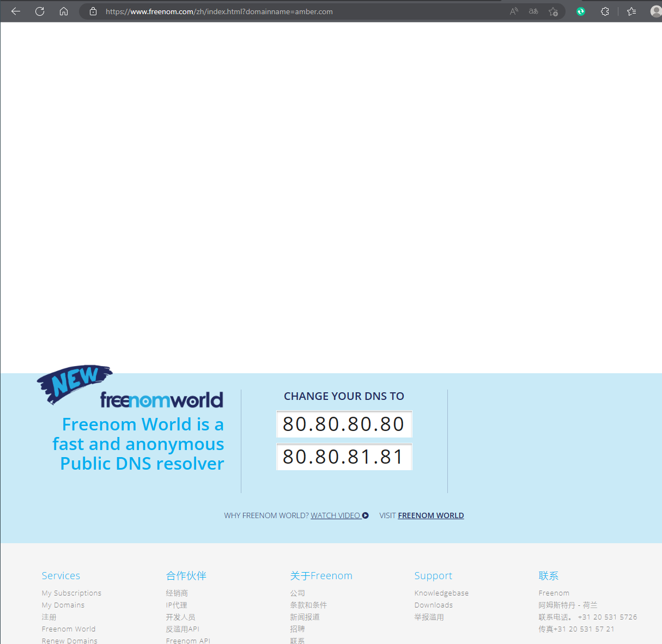The width and height of the screenshot is (662, 644).
Task: Open the WATCH VIDEO link
Action: [x=335, y=515]
